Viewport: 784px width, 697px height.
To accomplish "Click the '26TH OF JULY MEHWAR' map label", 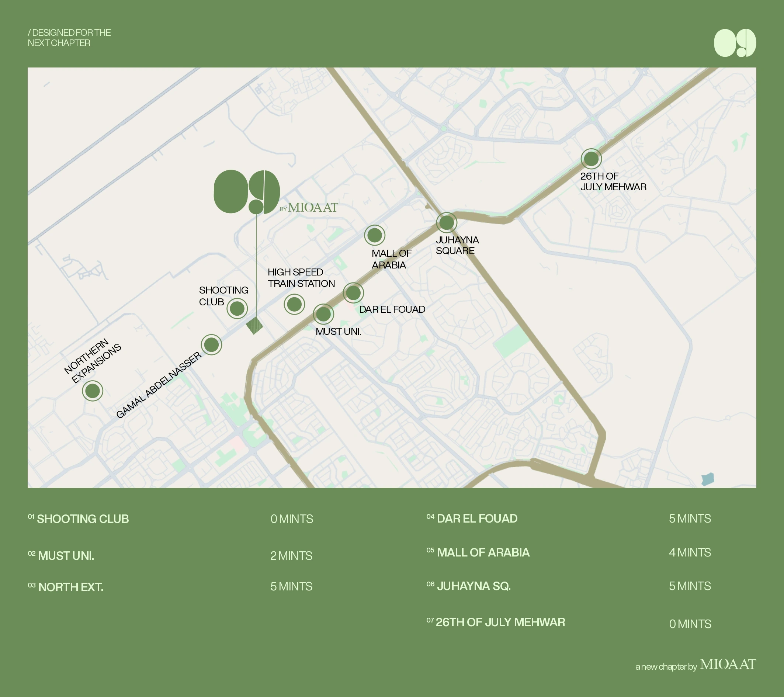I will [x=613, y=181].
